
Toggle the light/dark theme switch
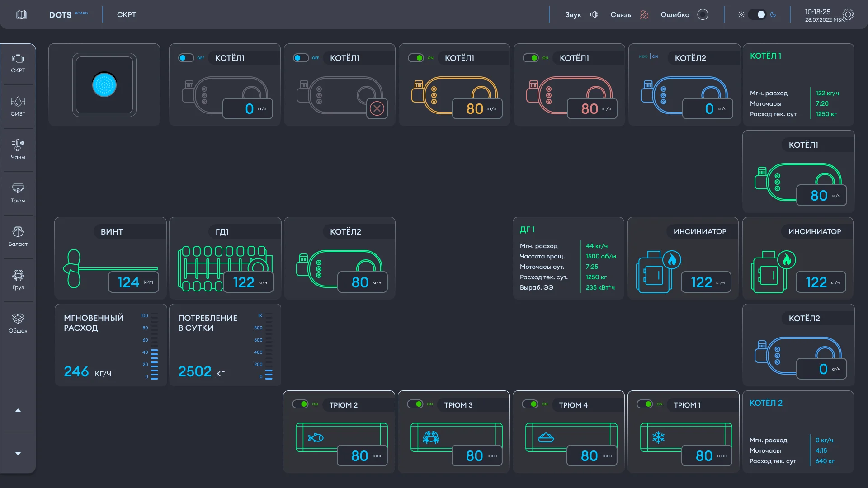pyautogui.click(x=757, y=14)
